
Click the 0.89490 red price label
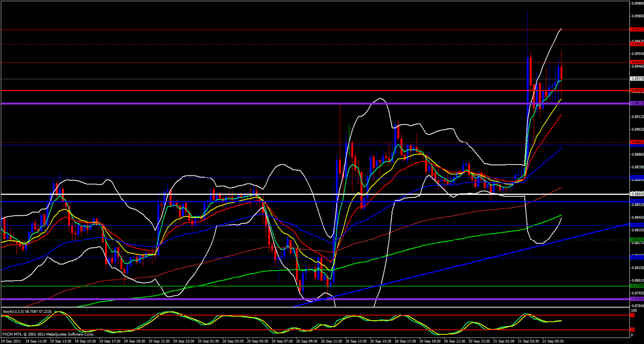click(x=637, y=62)
